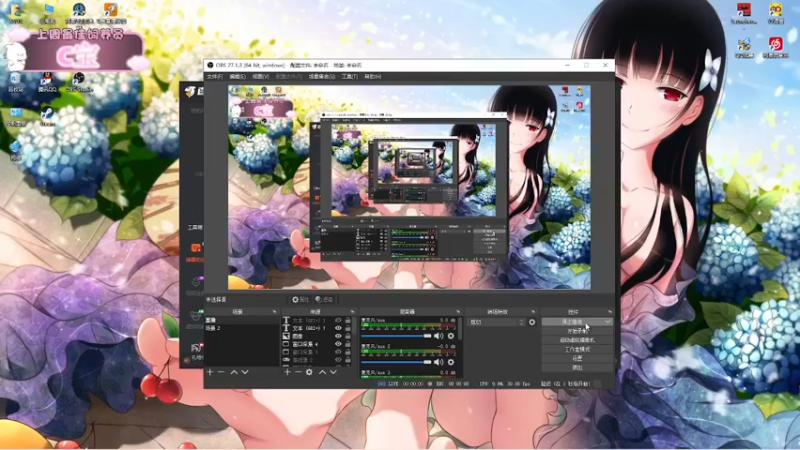Pop out the Scene Transitions dock via header icon

coord(533,311)
